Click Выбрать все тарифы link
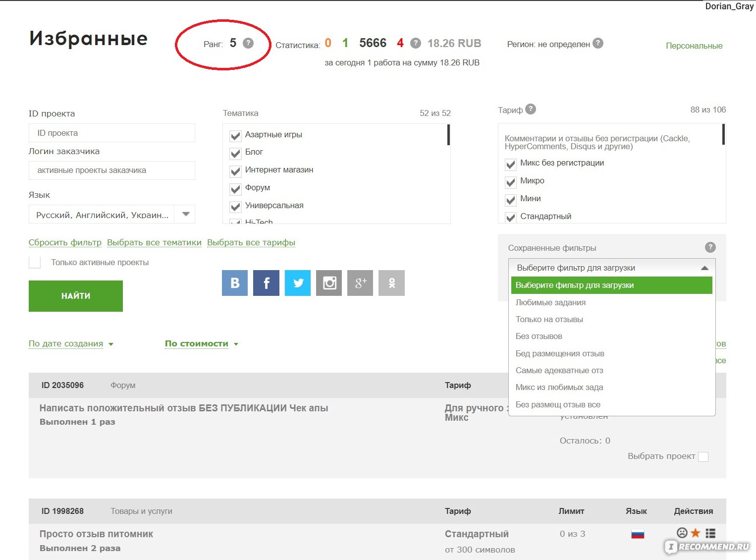The image size is (756, 560). (251, 242)
